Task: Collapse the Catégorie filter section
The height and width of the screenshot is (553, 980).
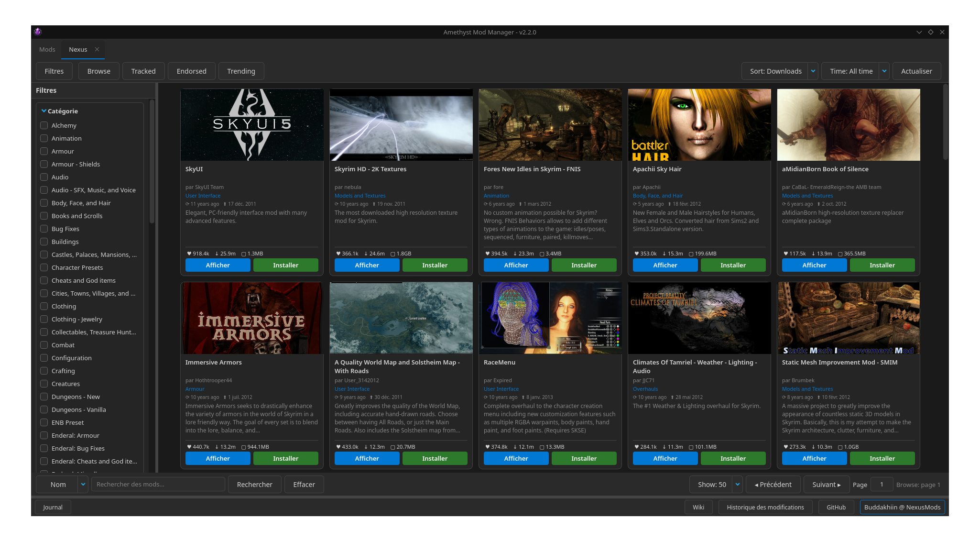Action: tap(44, 111)
